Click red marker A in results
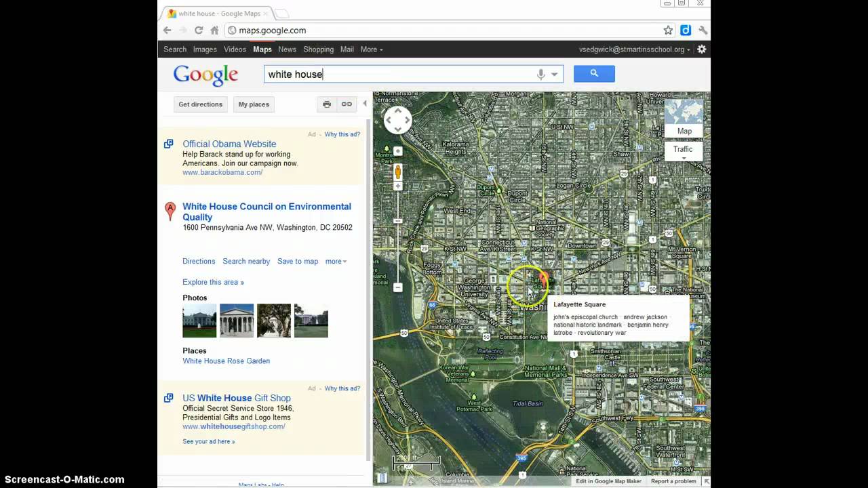The height and width of the screenshot is (488, 868). click(170, 211)
